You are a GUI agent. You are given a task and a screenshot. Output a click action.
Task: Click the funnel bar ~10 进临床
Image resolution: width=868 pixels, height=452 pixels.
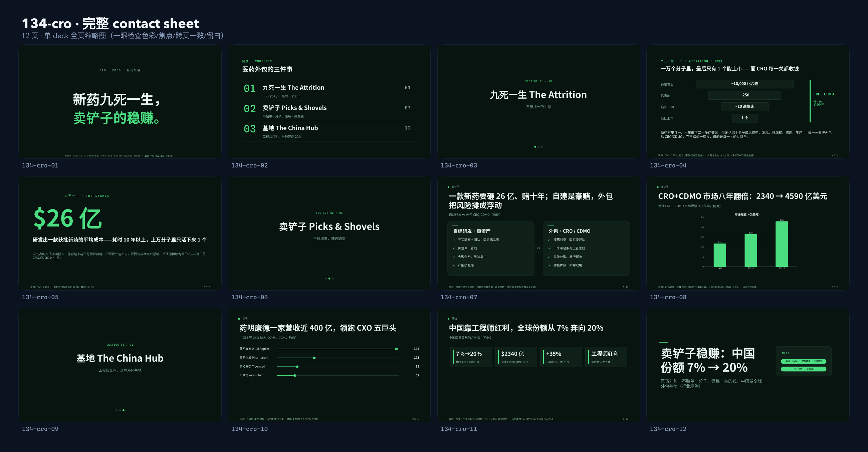pos(745,106)
